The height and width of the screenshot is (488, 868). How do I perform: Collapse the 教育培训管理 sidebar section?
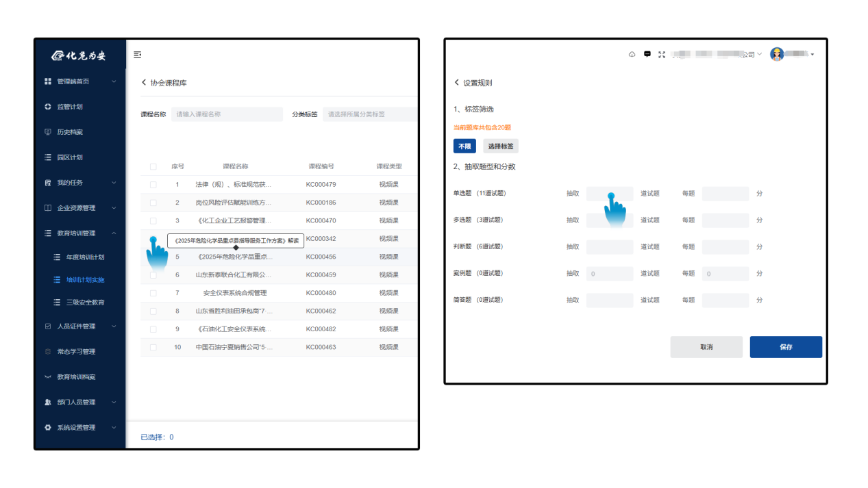point(114,233)
